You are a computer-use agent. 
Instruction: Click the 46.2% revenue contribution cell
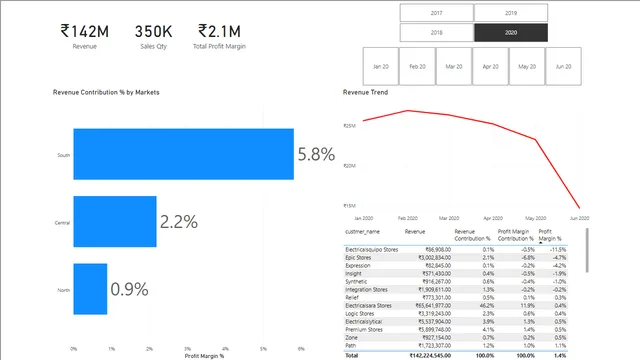[x=487, y=305]
